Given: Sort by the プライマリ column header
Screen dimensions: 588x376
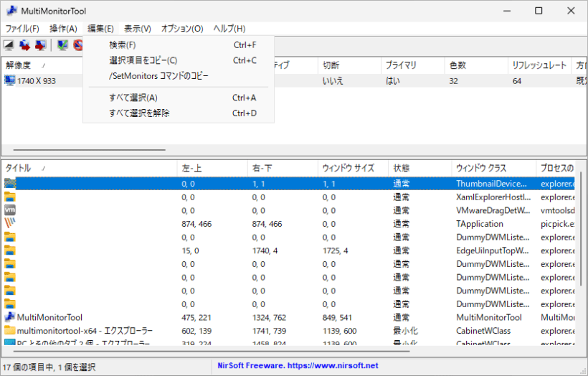Looking at the screenshot, I should pyautogui.click(x=413, y=65).
